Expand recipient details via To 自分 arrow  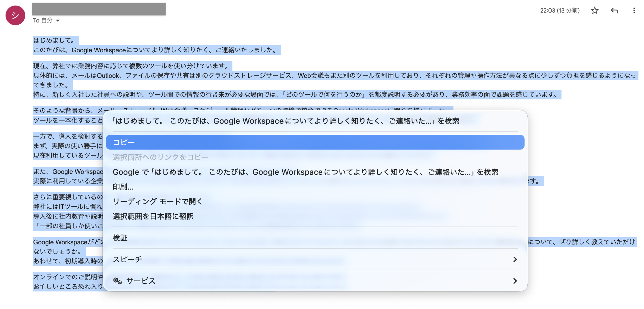[58, 21]
